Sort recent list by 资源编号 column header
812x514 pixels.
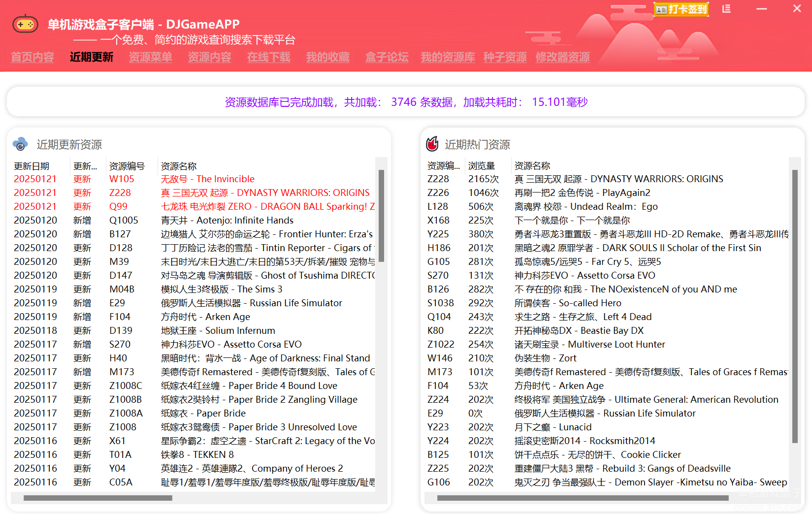point(131,166)
